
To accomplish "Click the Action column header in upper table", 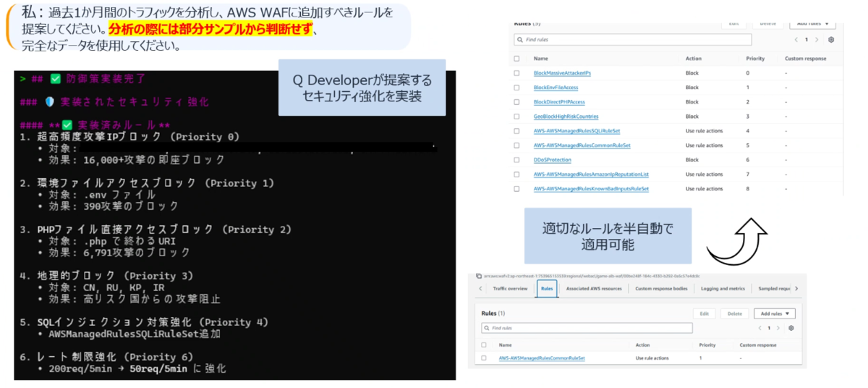I will [693, 58].
